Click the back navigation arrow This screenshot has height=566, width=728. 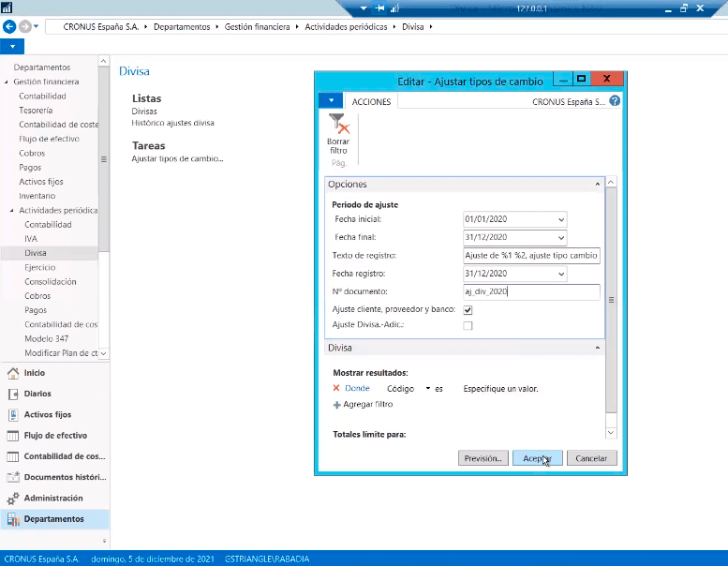coord(10,27)
